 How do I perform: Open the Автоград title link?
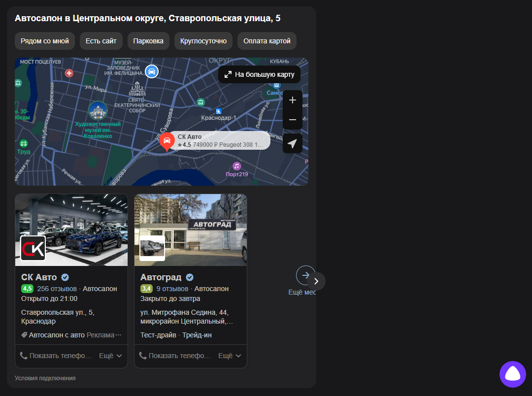click(161, 277)
